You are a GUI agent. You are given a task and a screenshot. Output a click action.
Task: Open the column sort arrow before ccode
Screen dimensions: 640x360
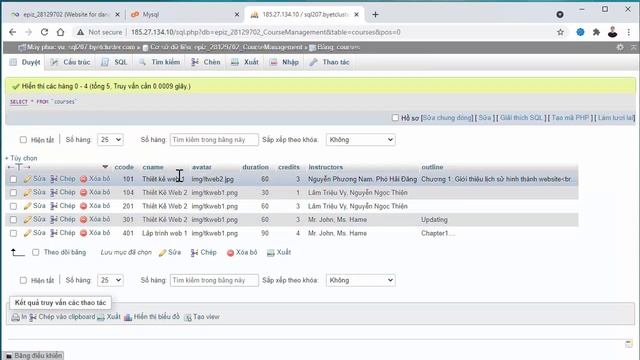pyautogui.click(x=105, y=167)
